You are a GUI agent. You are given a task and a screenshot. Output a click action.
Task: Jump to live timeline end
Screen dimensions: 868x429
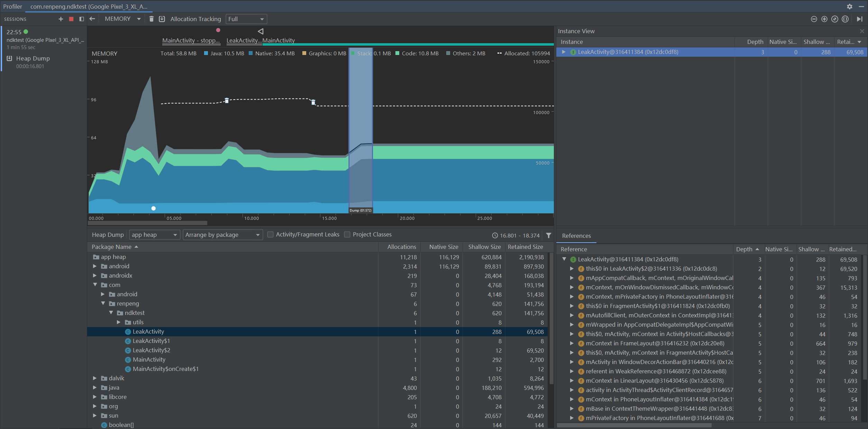click(859, 19)
